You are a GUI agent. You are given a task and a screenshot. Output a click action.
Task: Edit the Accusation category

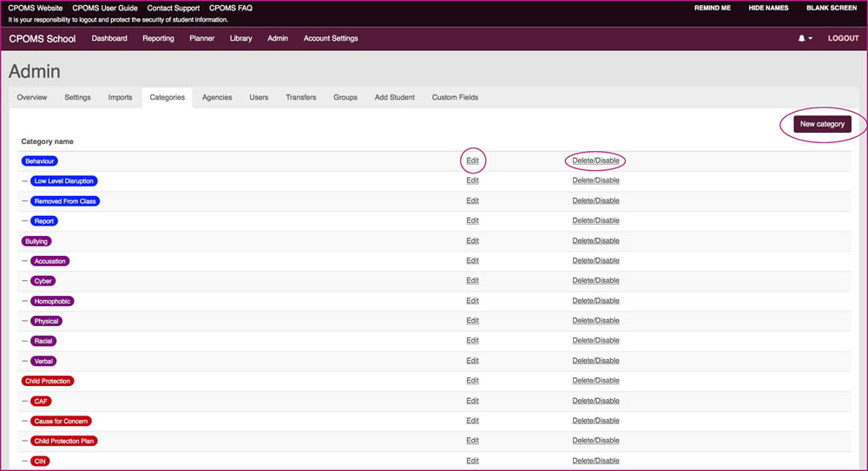pyautogui.click(x=472, y=261)
